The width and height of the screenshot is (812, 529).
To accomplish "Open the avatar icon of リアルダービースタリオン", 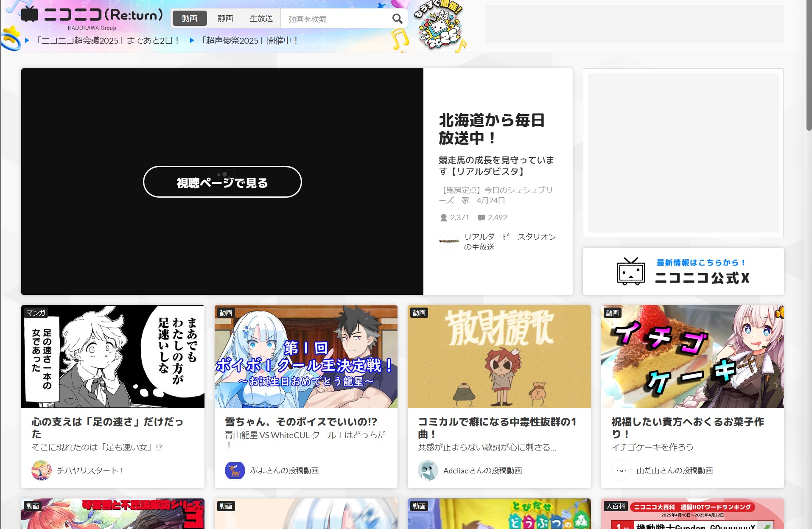I will (449, 242).
